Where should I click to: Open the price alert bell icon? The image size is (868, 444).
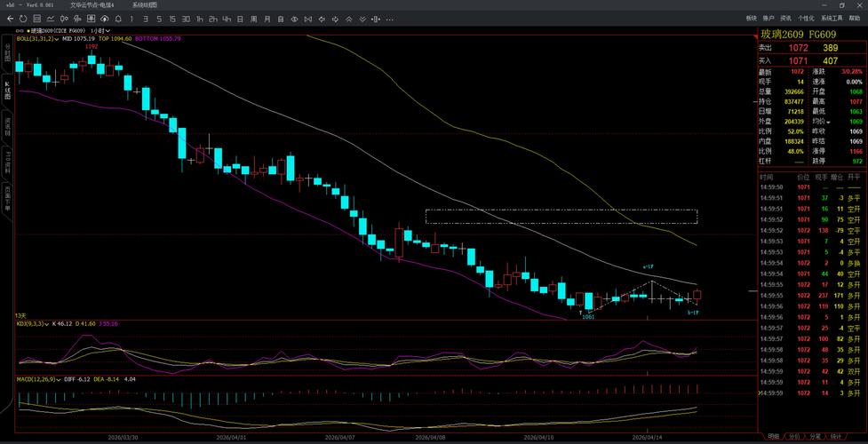pyautogui.click(x=118, y=19)
